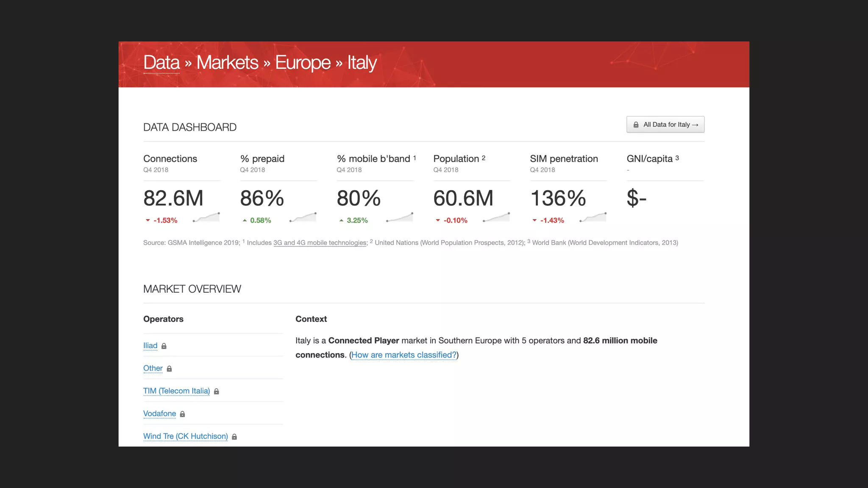Click the Population 60.6M value
The image size is (868, 488).
click(463, 198)
